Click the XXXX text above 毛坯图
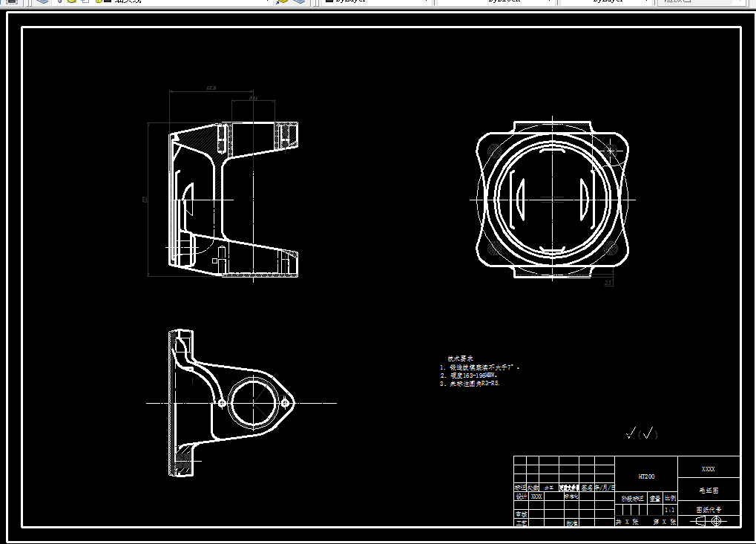 tap(709, 469)
